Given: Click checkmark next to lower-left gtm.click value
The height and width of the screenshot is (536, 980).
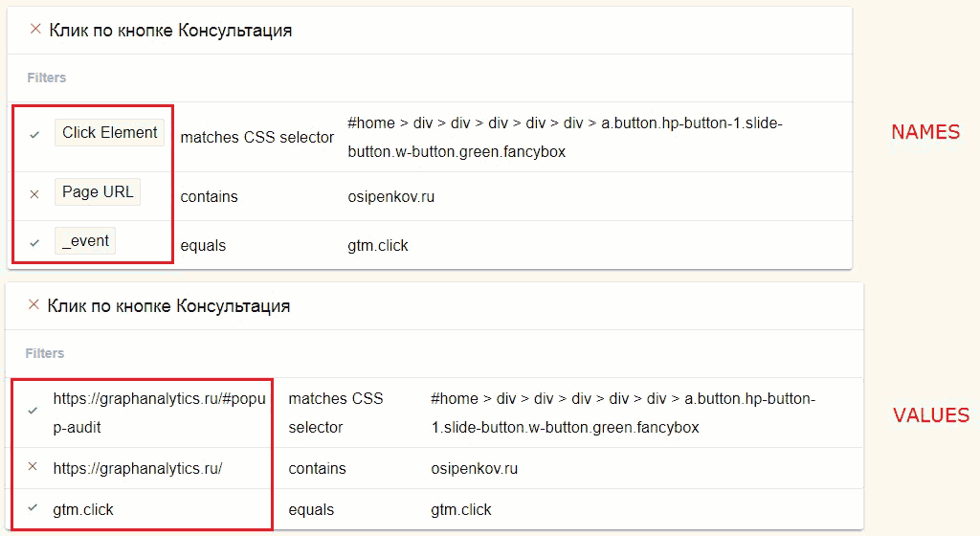Looking at the screenshot, I should tap(33, 507).
